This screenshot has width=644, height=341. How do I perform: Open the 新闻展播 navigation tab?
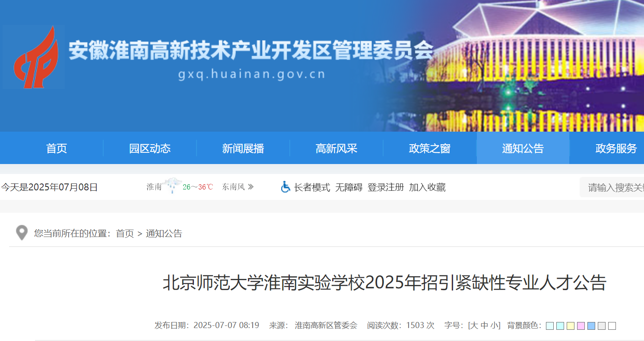point(243,148)
